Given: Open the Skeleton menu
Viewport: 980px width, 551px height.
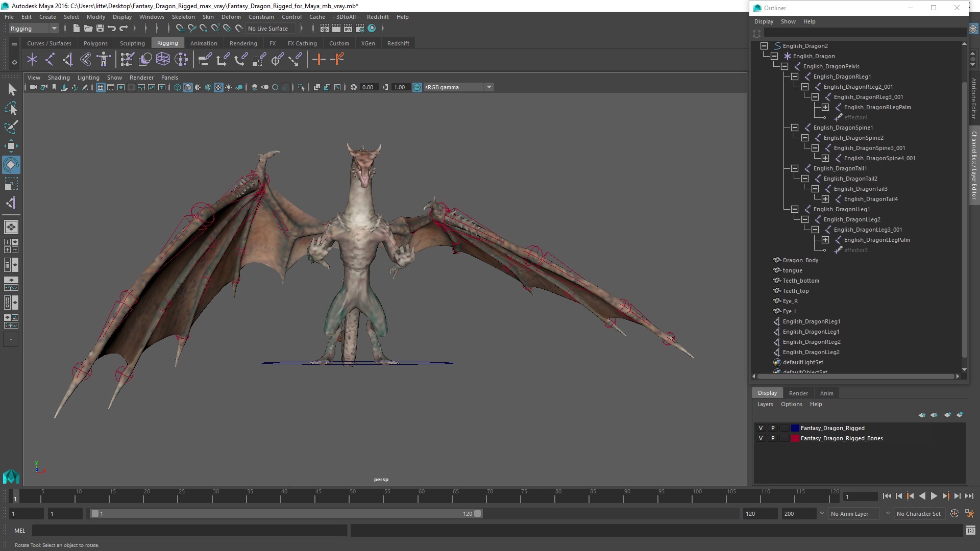Looking at the screenshot, I should [x=183, y=17].
